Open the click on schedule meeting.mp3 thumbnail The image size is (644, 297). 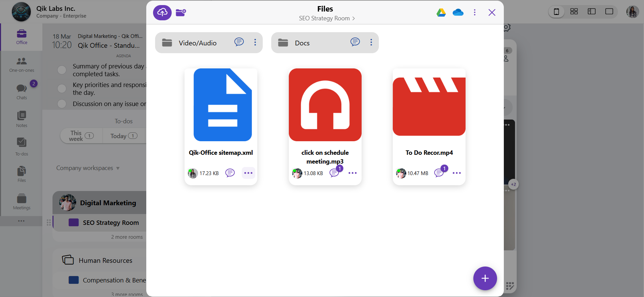pyautogui.click(x=325, y=105)
